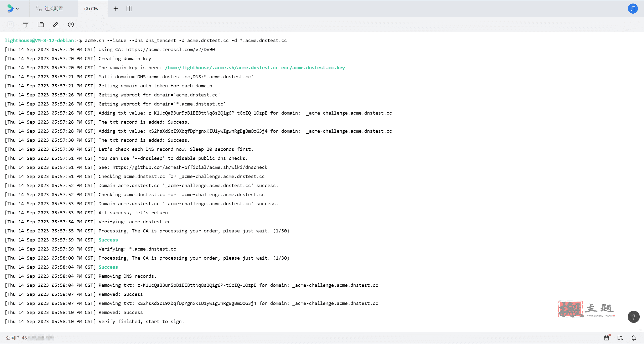
Task: Open the calendar task icon in status bar
Action: click(607, 338)
